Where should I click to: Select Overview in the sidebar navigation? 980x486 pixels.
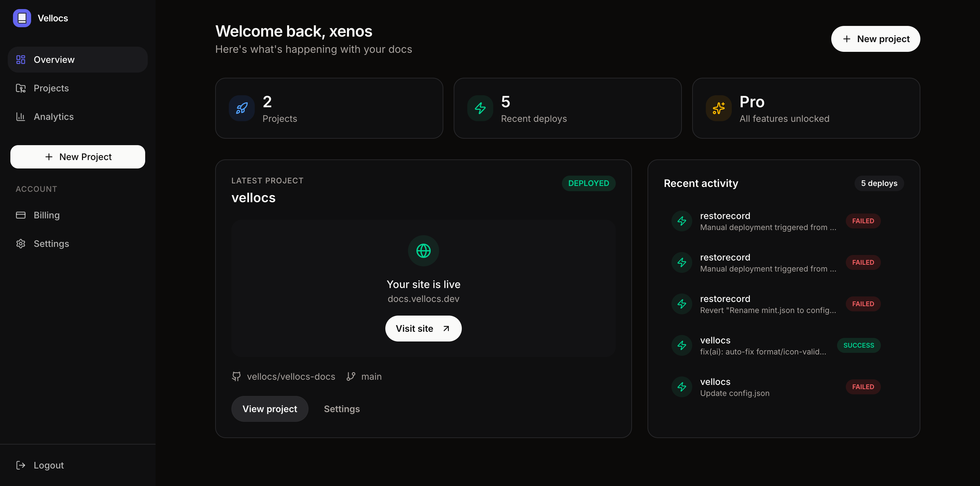(x=54, y=59)
